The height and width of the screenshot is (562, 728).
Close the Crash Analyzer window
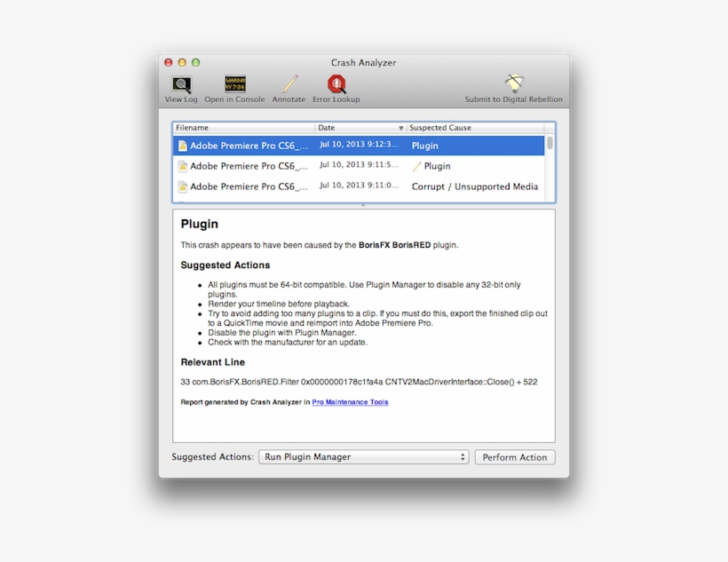pyautogui.click(x=169, y=62)
